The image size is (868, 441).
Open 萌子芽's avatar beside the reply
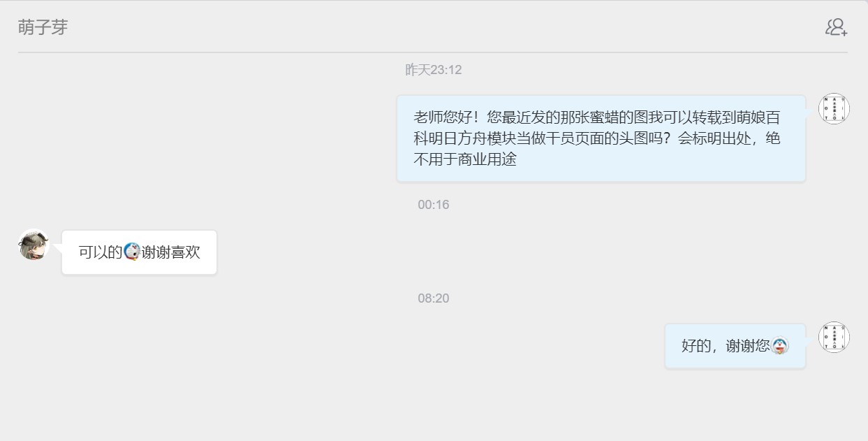(34, 245)
